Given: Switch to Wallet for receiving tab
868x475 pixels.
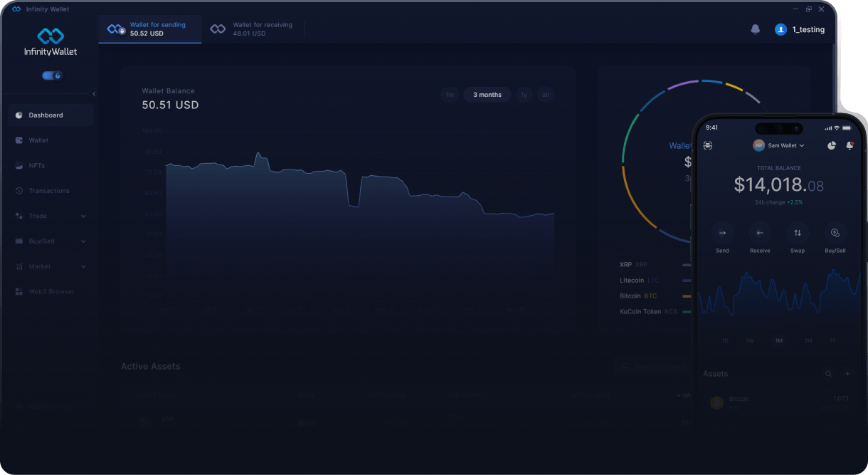Looking at the screenshot, I should click(253, 29).
